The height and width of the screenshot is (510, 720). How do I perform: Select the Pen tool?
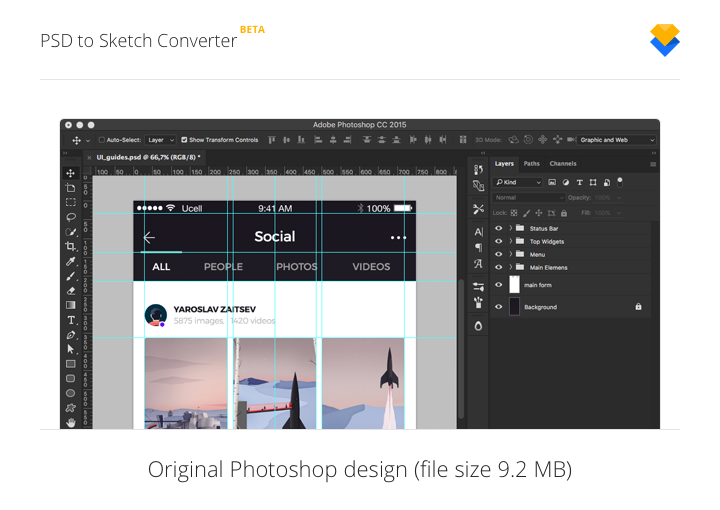(70, 335)
